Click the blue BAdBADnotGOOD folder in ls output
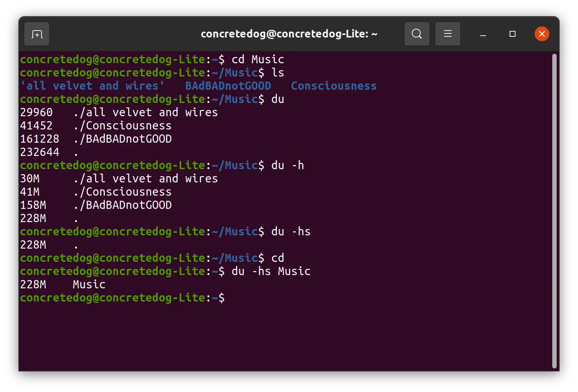 tap(228, 86)
